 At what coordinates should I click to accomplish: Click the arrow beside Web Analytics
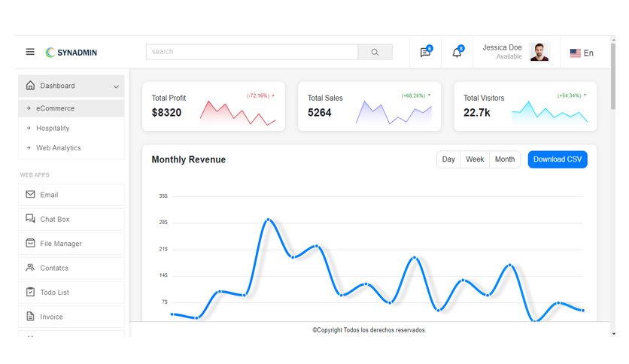tap(29, 148)
